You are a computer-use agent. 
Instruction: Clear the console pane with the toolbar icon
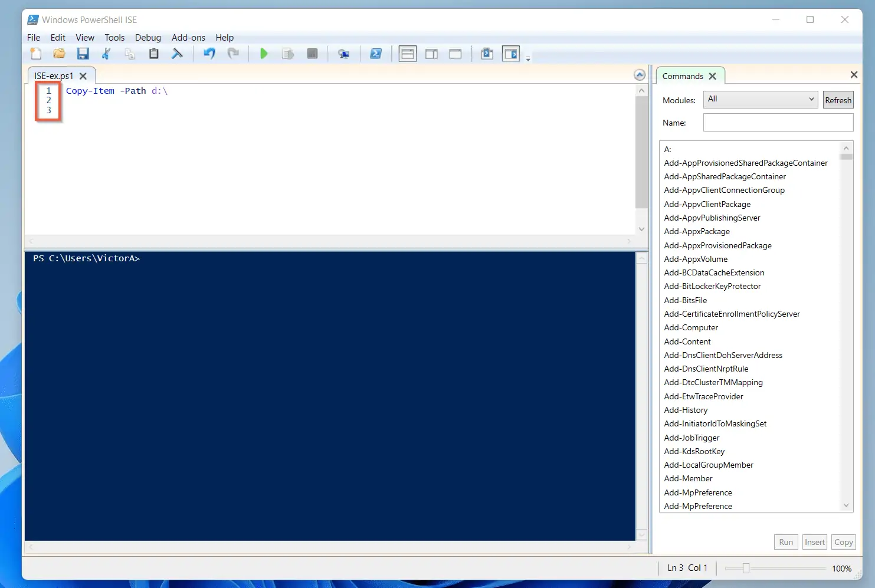click(x=177, y=54)
